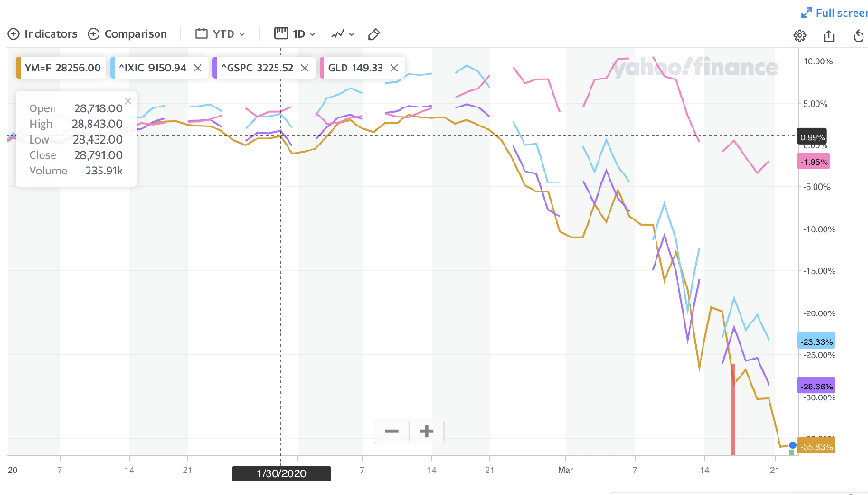Viewport: 868px width, 495px height.
Task: Remove the ^IXIC comparison
Action: [x=197, y=68]
